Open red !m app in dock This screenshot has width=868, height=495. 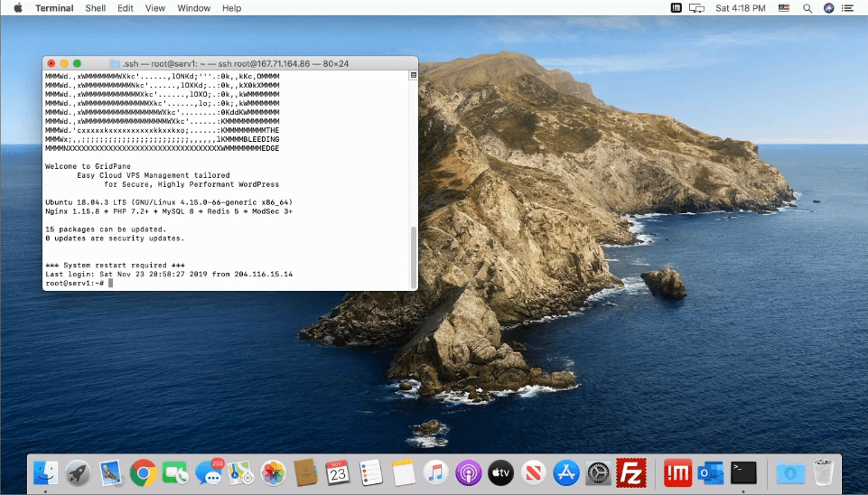point(677,473)
